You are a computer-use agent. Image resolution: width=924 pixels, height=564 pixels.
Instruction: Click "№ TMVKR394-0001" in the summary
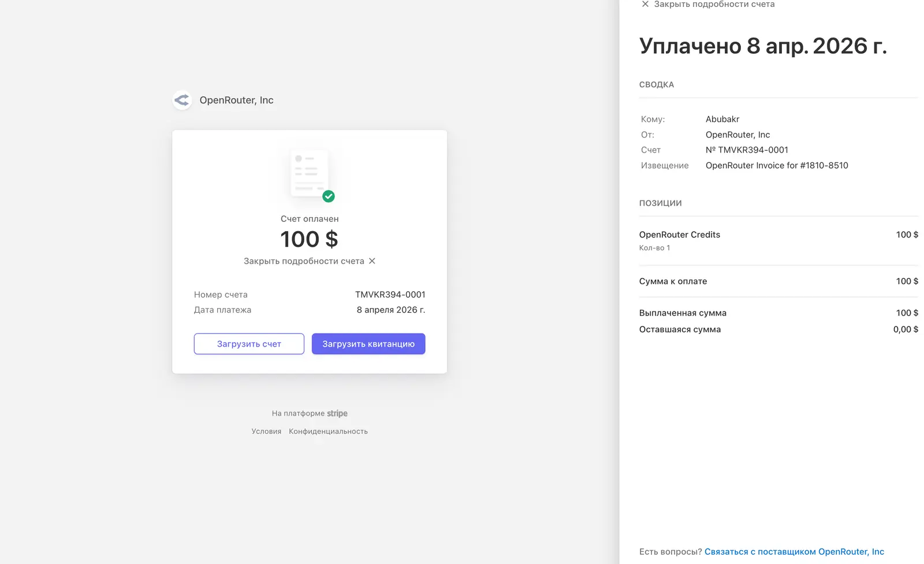tap(747, 150)
